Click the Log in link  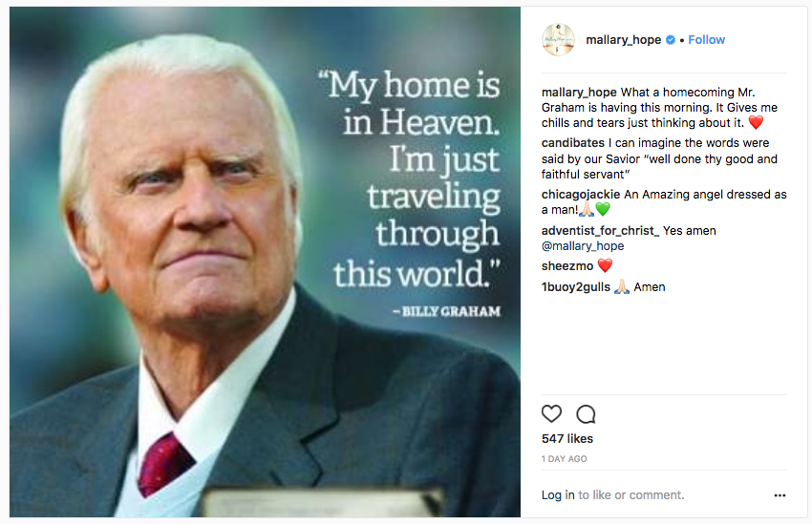pyautogui.click(x=558, y=495)
